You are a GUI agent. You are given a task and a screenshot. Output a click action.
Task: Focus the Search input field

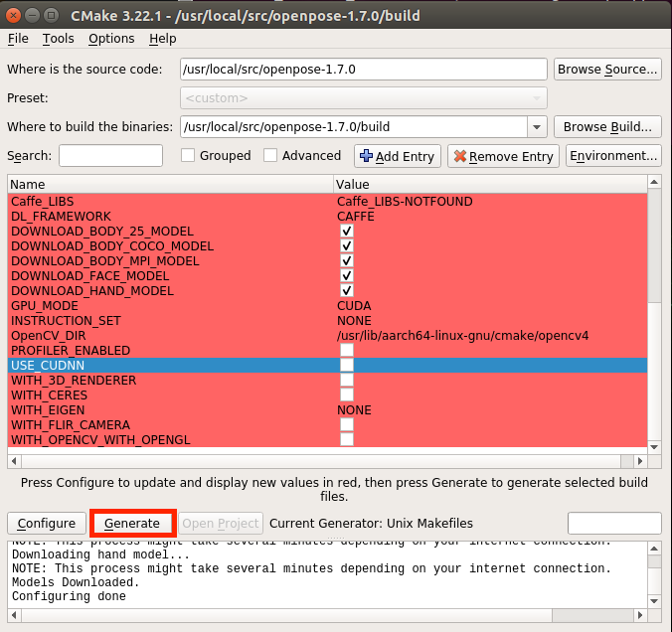click(110, 156)
